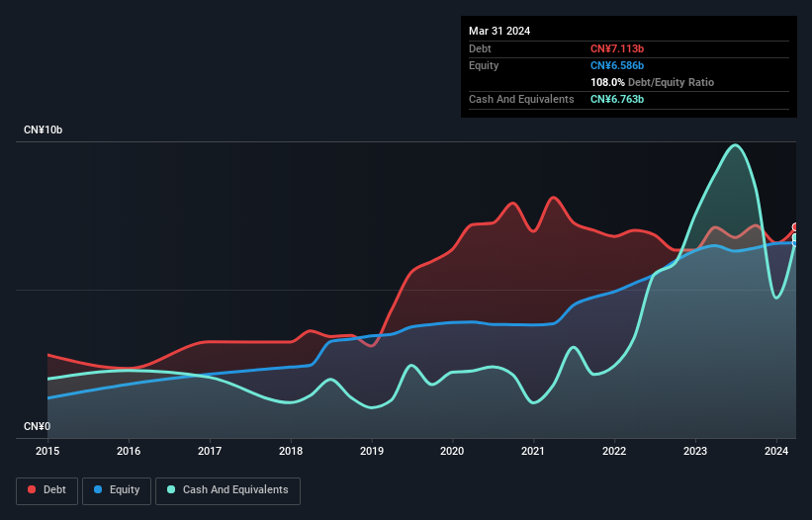Click the 2022 x-axis label
This screenshot has height=520, width=812.
[x=614, y=451]
